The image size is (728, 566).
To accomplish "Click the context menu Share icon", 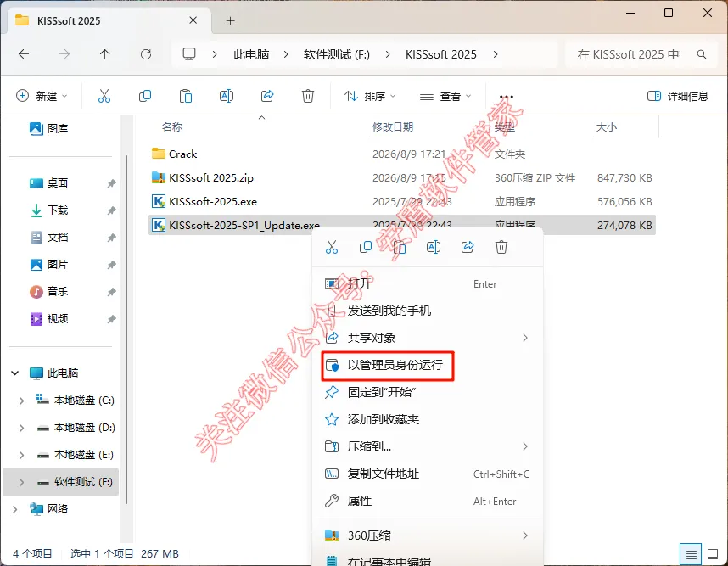I will 467,247.
